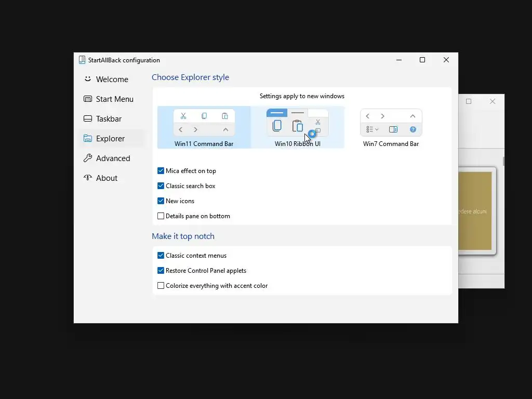
Task: Toggle the New icons checkbox
Action: [x=161, y=201]
